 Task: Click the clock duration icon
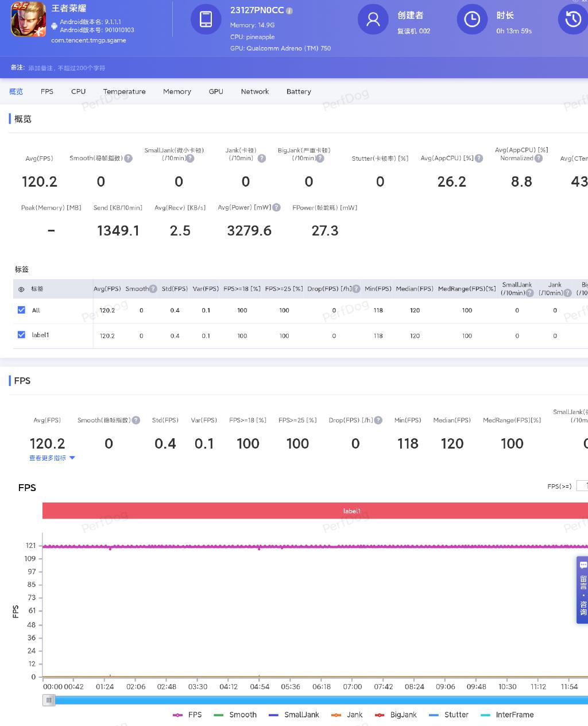pos(472,20)
